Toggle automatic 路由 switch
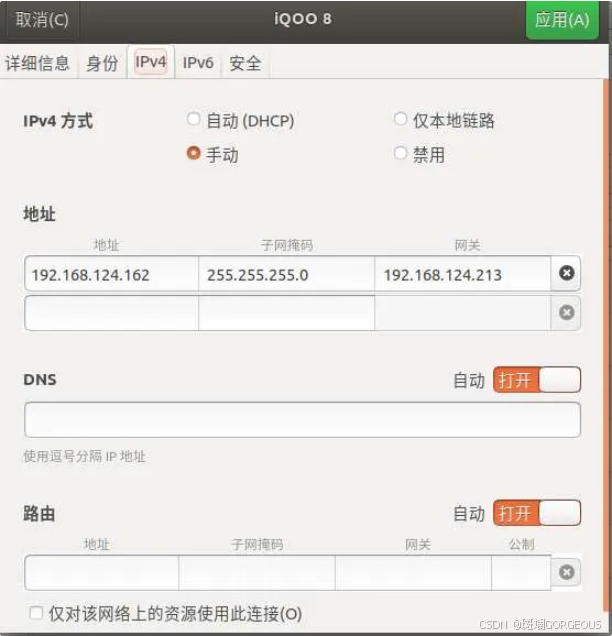 (537, 513)
